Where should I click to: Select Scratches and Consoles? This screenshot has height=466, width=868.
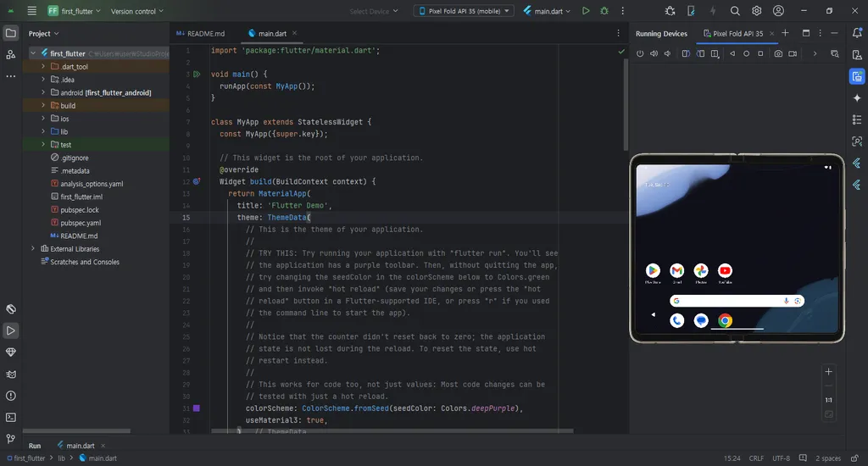tap(85, 262)
